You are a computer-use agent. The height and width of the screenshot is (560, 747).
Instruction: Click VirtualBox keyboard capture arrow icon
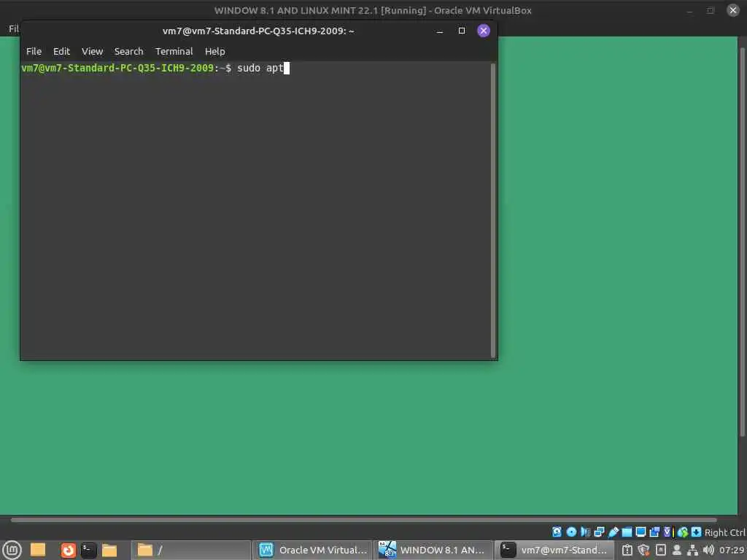tap(696, 532)
